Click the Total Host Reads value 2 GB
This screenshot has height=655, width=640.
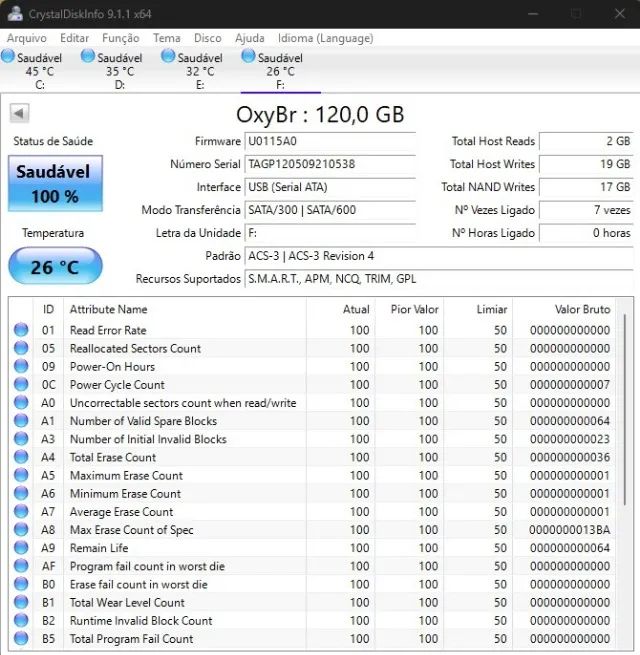[x=587, y=141]
